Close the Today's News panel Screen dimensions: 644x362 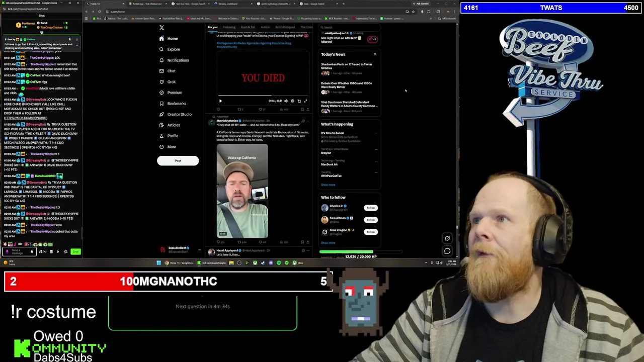pos(375,54)
